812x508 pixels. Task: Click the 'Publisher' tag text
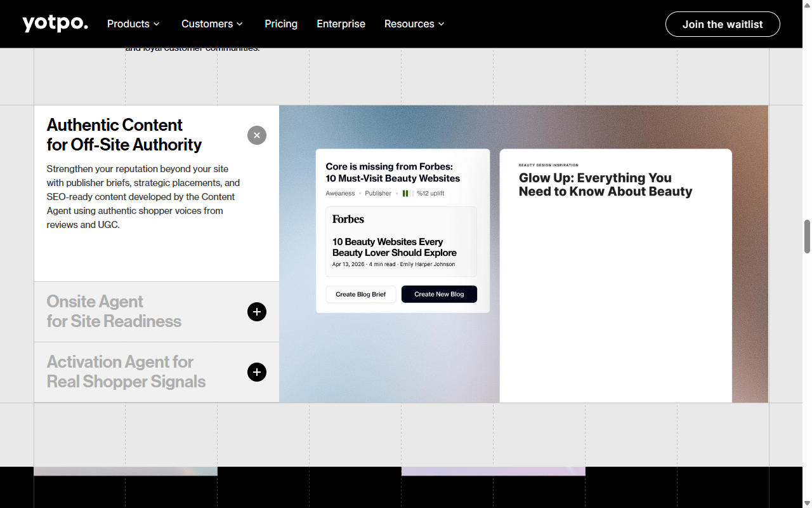pos(378,193)
